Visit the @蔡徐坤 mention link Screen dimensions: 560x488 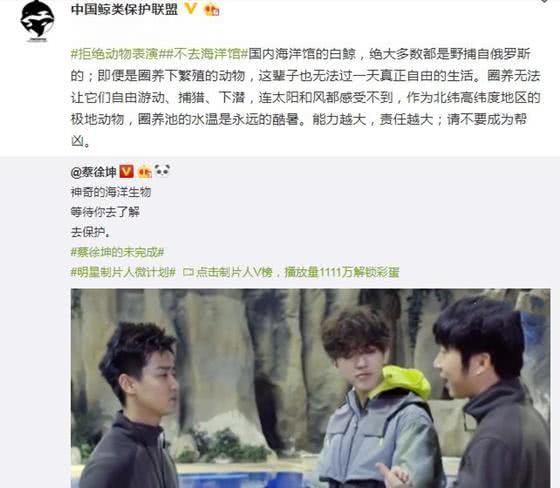(x=94, y=172)
